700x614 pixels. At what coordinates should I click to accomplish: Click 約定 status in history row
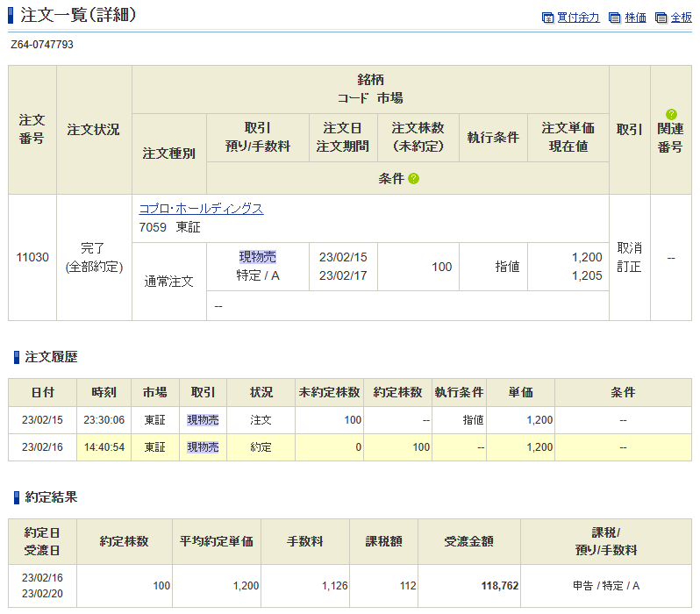click(261, 447)
